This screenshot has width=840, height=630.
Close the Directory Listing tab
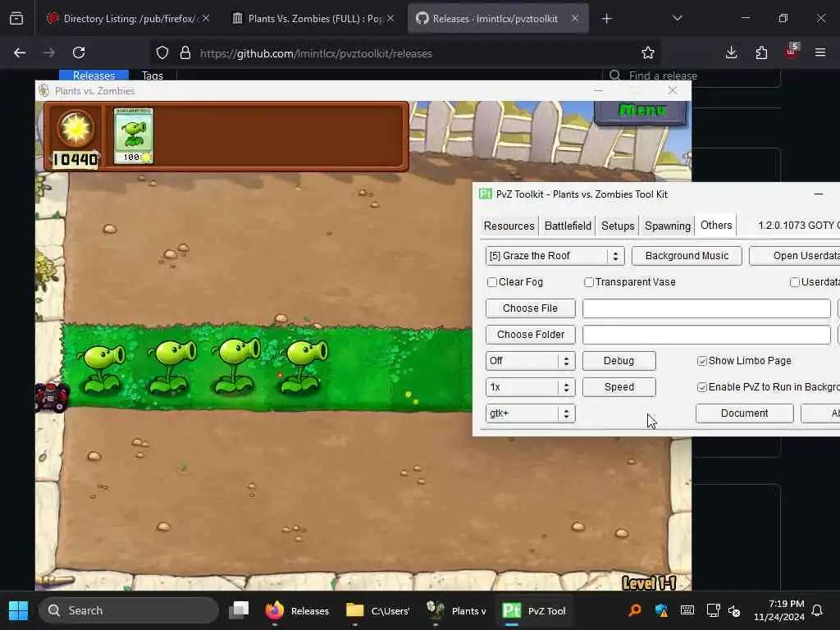coord(206,18)
